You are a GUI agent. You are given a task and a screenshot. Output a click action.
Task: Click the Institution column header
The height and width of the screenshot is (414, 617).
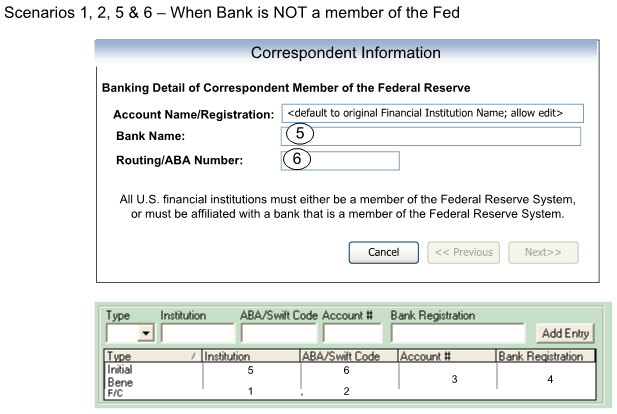[x=250, y=355]
